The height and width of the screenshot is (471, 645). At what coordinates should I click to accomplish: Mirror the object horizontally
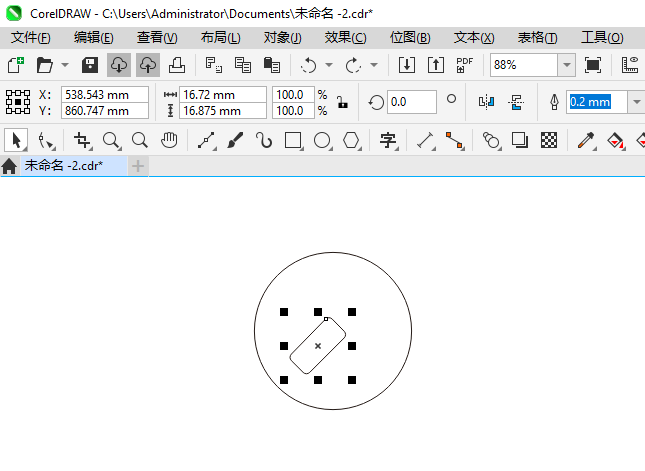(x=486, y=102)
